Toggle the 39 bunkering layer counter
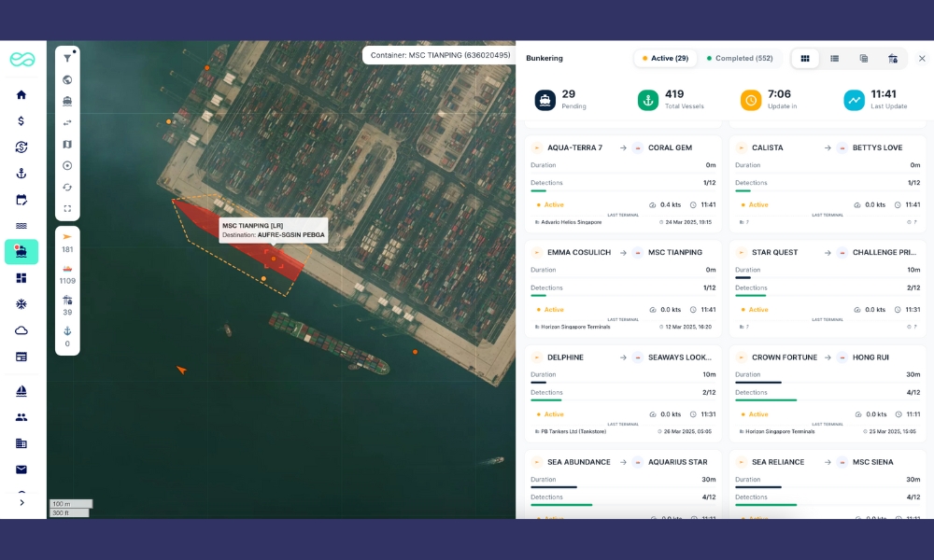This screenshot has height=560, width=934. (x=67, y=305)
